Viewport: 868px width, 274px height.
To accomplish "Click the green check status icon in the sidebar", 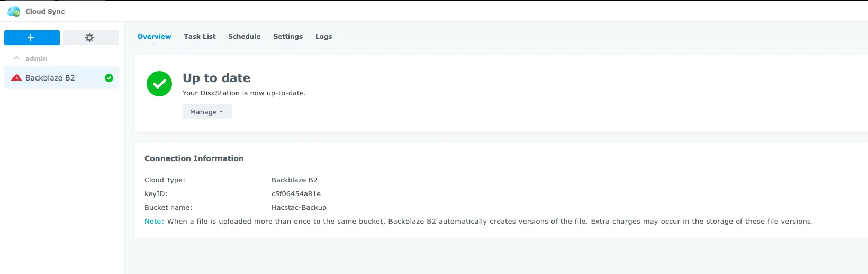I will click(x=109, y=78).
